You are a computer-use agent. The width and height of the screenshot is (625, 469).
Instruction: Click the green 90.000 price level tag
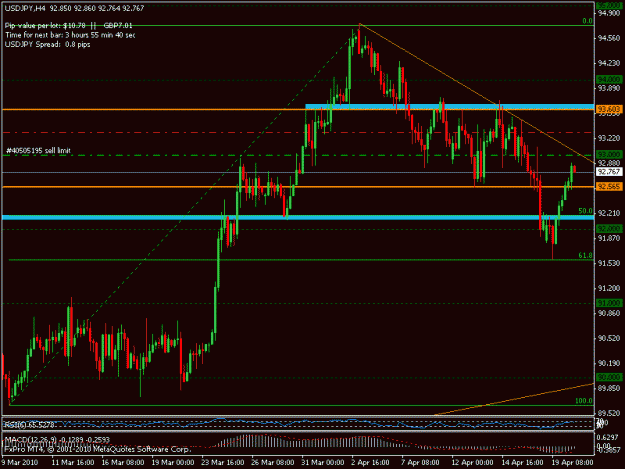tap(609, 377)
